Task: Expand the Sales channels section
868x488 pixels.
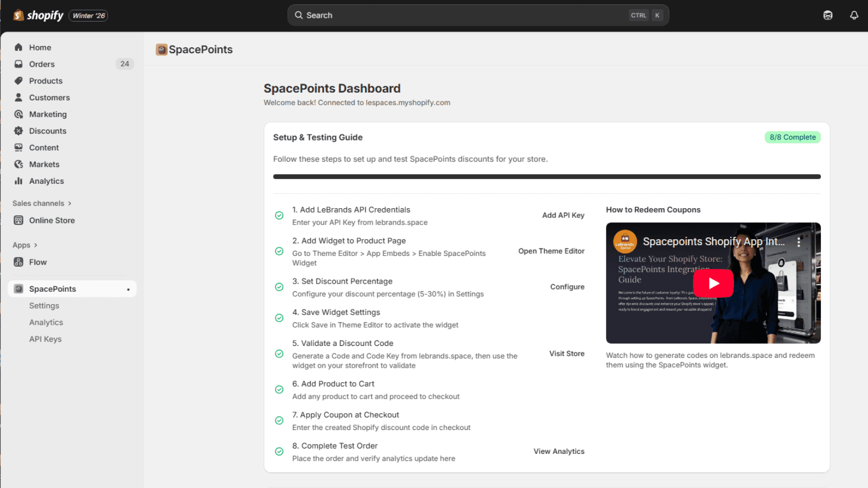Action: point(42,203)
